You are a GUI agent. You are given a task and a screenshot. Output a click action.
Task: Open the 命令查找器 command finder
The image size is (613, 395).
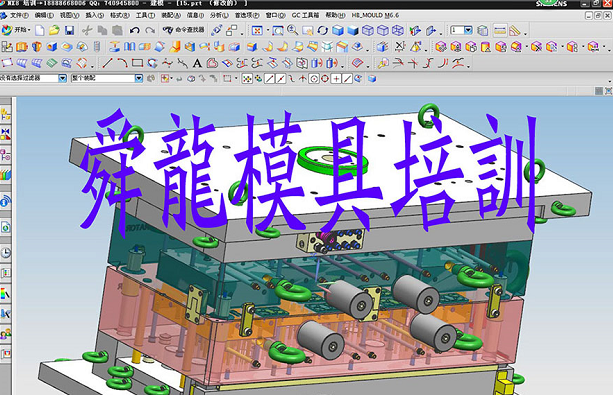pos(184,30)
